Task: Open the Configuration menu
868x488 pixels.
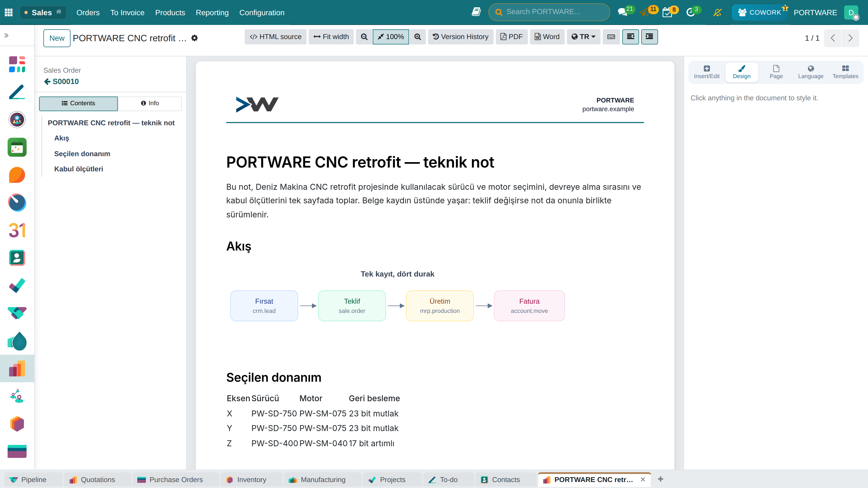Action: click(262, 12)
